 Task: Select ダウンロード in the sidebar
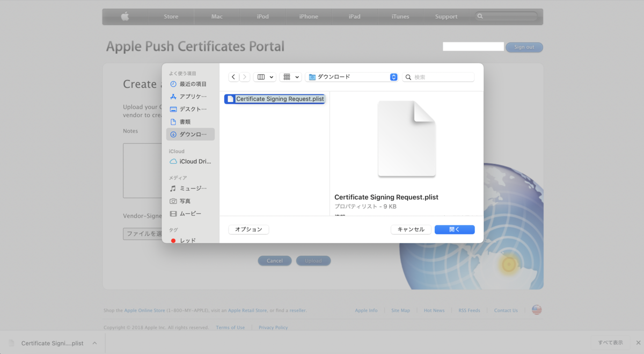point(191,134)
